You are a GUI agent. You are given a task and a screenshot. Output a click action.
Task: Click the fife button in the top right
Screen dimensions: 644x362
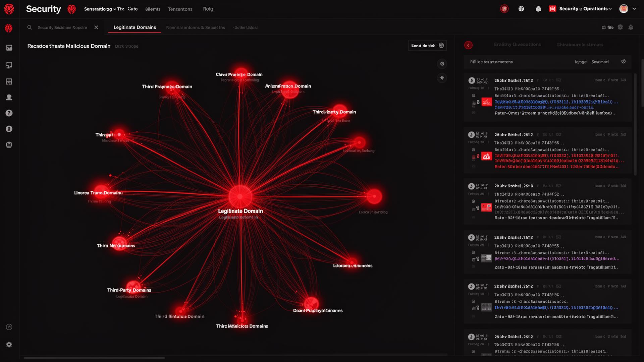click(607, 27)
